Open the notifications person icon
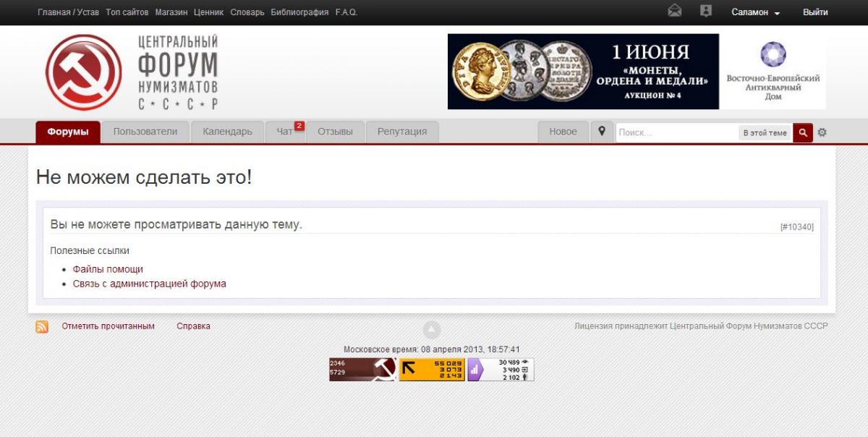 coord(706,11)
